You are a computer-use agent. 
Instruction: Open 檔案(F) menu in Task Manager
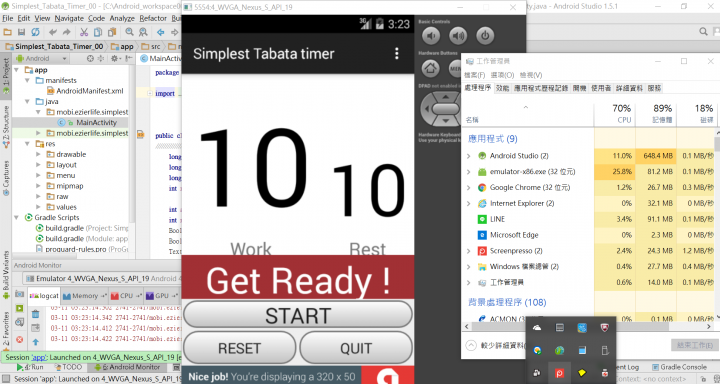pos(474,75)
